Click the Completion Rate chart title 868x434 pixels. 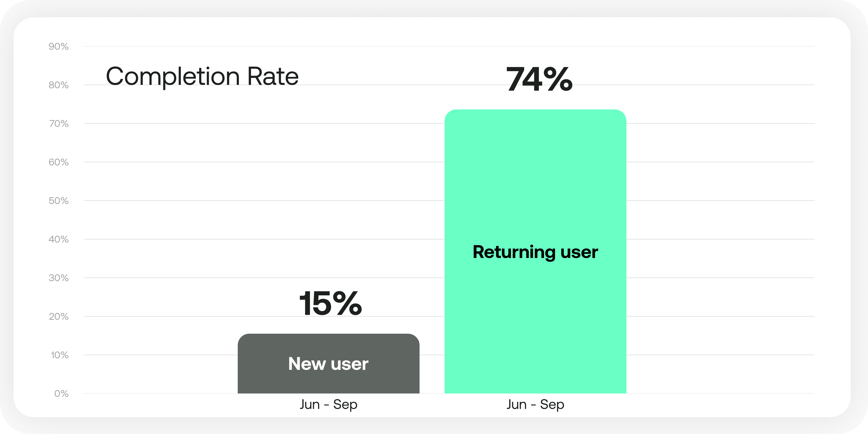[202, 76]
